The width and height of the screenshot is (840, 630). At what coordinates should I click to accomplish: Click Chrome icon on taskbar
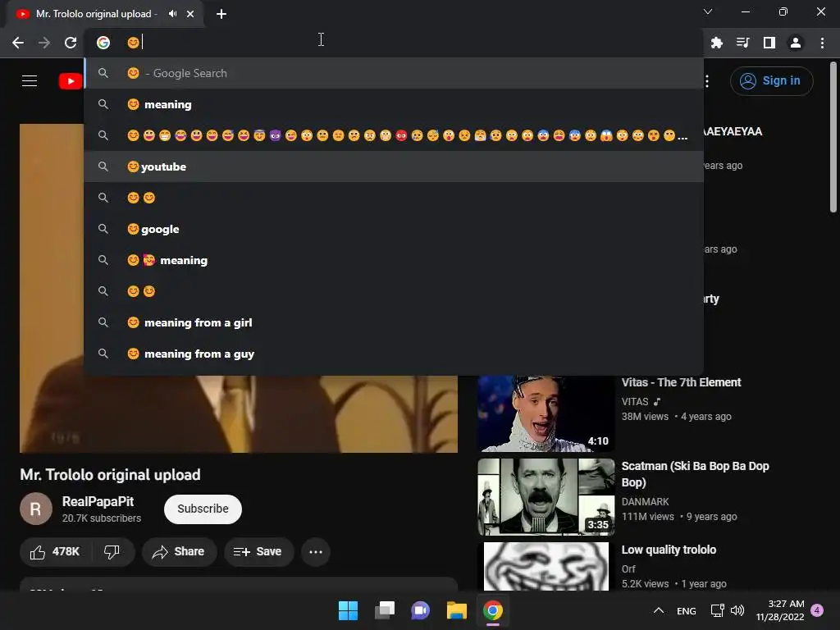pos(493,610)
